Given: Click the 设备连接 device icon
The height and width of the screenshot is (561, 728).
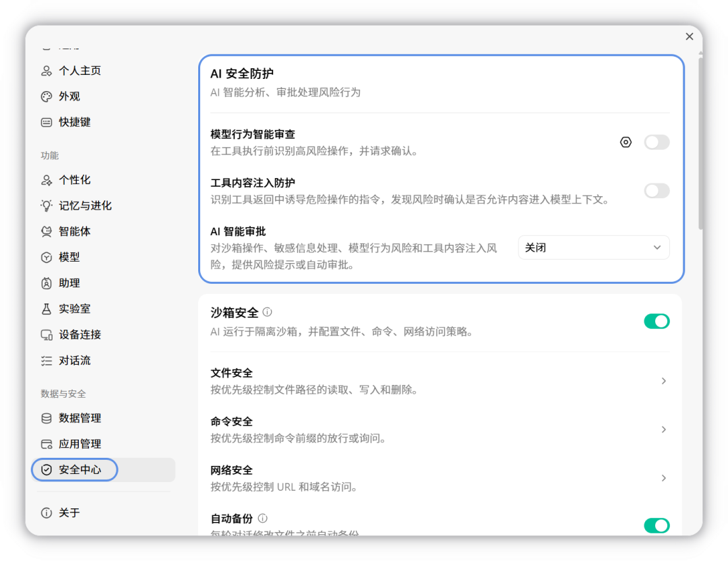Looking at the screenshot, I should click(x=47, y=335).
